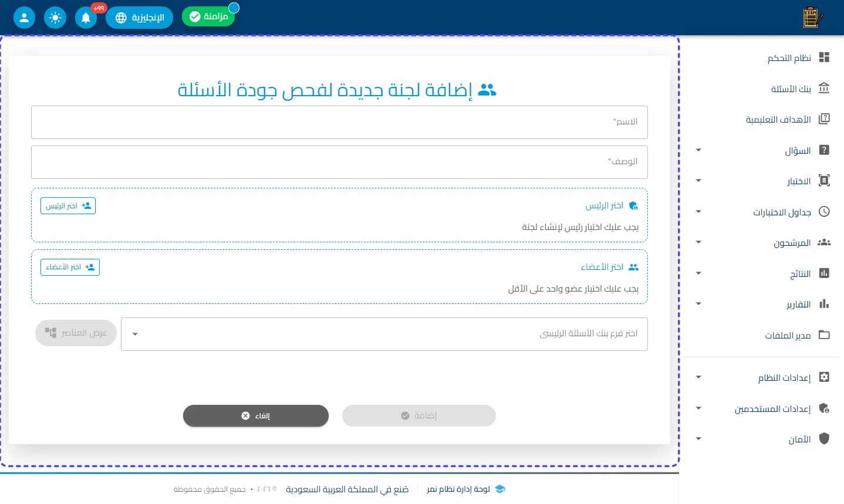Open نظام التحكم dashboard icon
The width and height of the screenshot is (844, 504).
(824, 57)
